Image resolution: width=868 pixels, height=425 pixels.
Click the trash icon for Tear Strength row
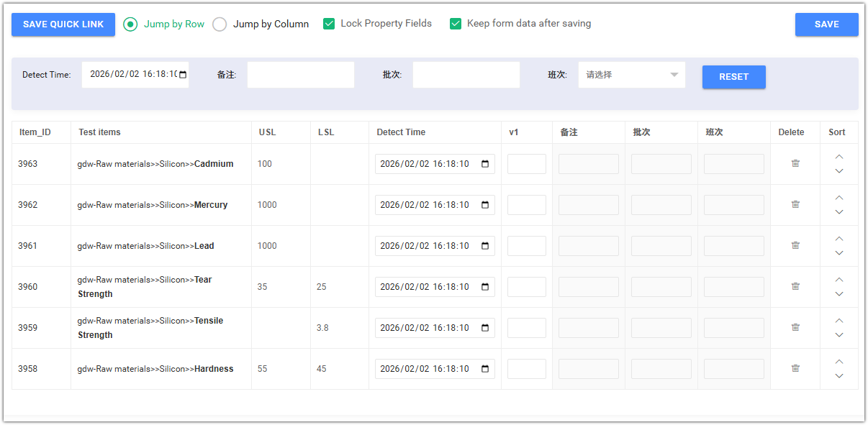795,286
